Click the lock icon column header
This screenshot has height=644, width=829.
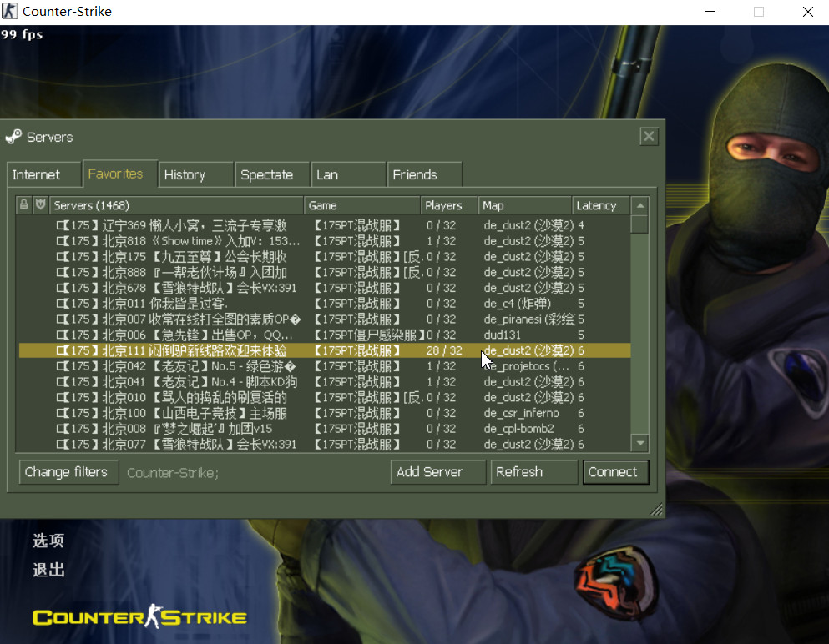(x=23, y=204)
